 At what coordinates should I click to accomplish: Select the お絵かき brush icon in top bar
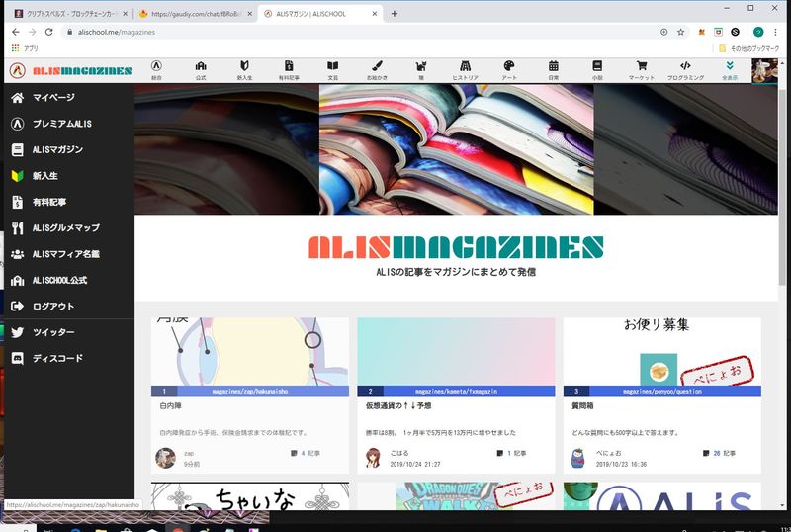click(378, 66)
